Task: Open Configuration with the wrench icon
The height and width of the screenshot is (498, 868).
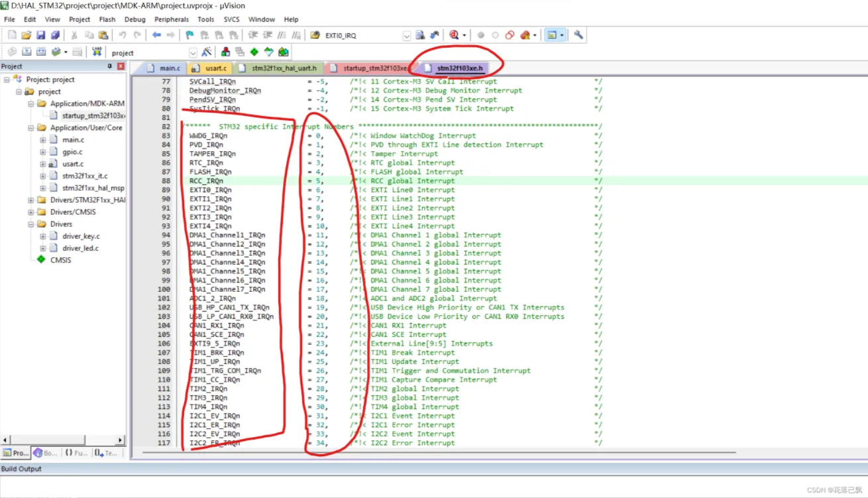Action: click(578, 34)
